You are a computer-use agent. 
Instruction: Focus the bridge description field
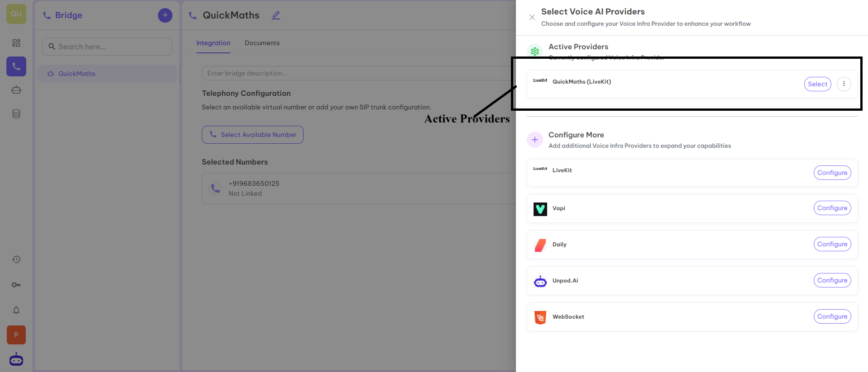[x=358, y=73]
